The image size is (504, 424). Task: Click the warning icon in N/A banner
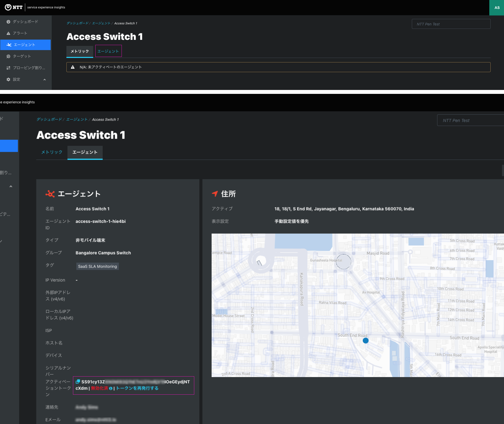point(73,67)
